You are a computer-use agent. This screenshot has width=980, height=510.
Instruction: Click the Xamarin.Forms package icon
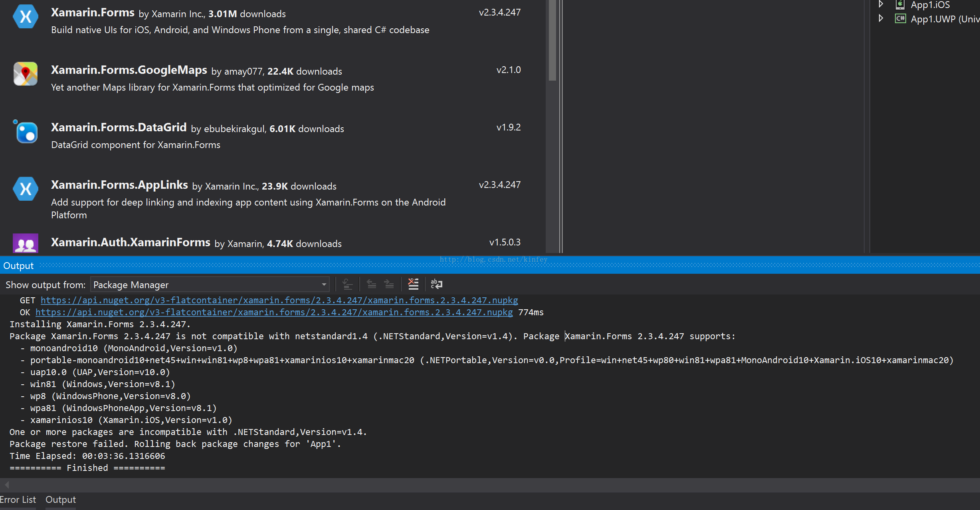click(26, 17)
